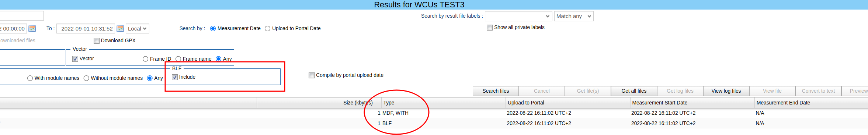The height and width of the screenshot is (135, 868).
Task: Toggle the Vector checkbox
Action: tap(75, 59)
